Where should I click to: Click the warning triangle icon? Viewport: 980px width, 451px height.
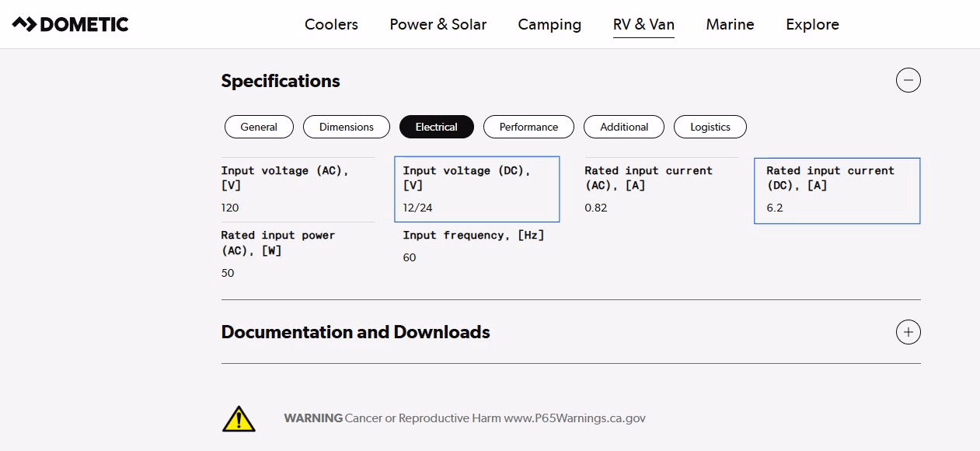239,418
